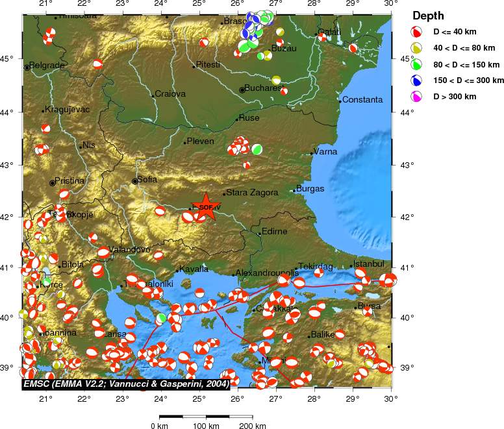Select the Belgrade city label

[x=46, y=66]
